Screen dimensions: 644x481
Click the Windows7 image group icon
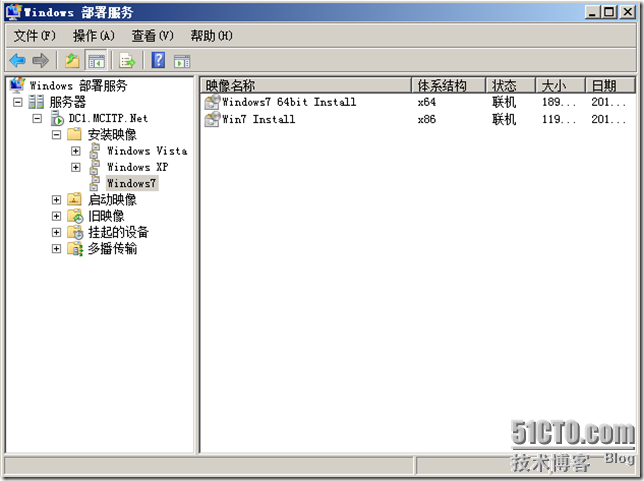[x=95, y=183]
